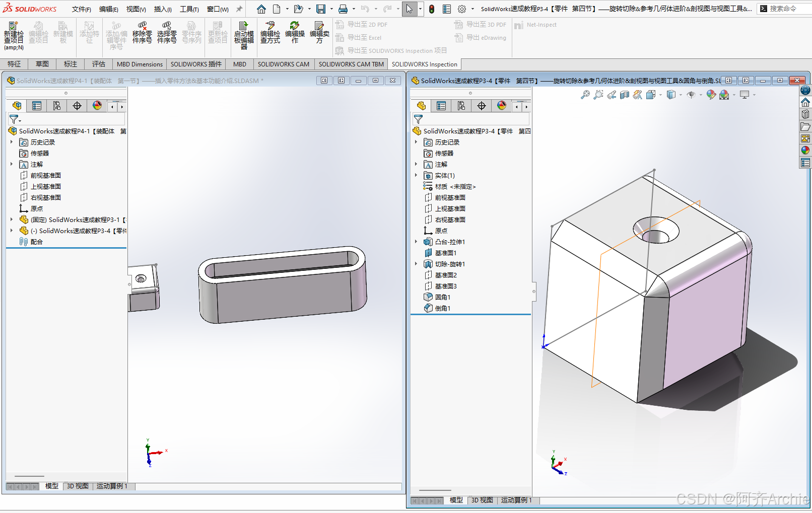
Task: Click Select Balloons (选择零件序号)
Action: [167, 33]
